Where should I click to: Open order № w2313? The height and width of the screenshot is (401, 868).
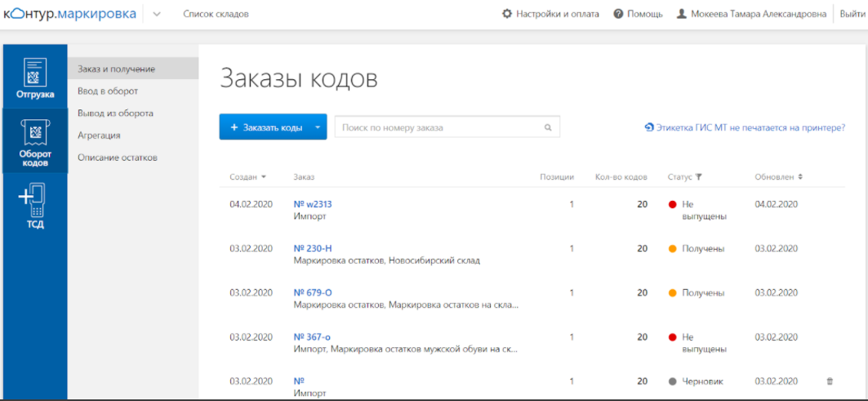(313, 204)
